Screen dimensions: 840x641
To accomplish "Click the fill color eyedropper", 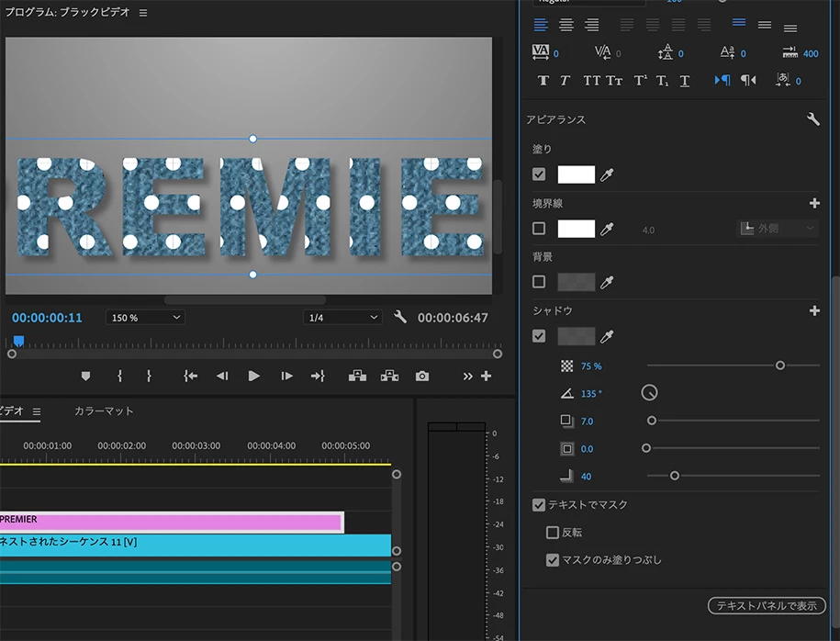I will (x=607, y=174).
